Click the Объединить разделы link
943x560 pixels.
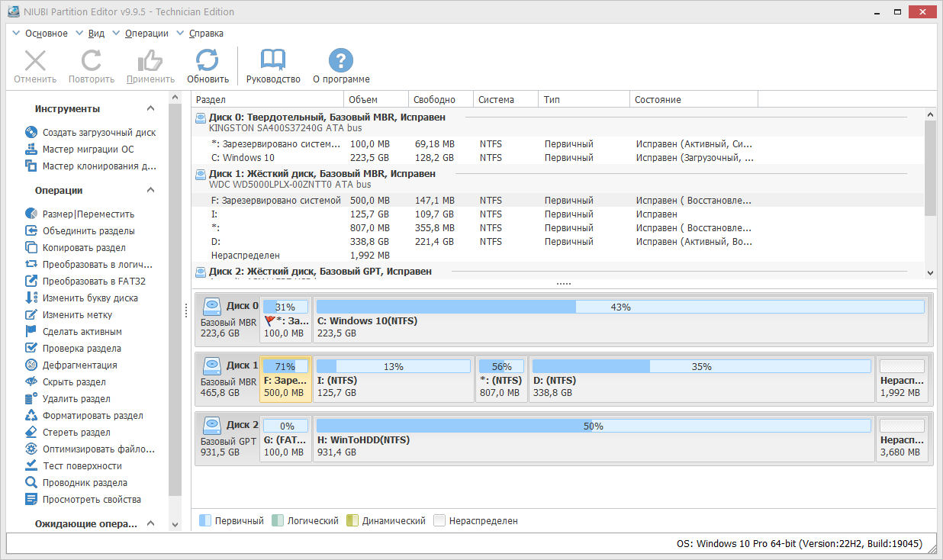pos(89,231)
